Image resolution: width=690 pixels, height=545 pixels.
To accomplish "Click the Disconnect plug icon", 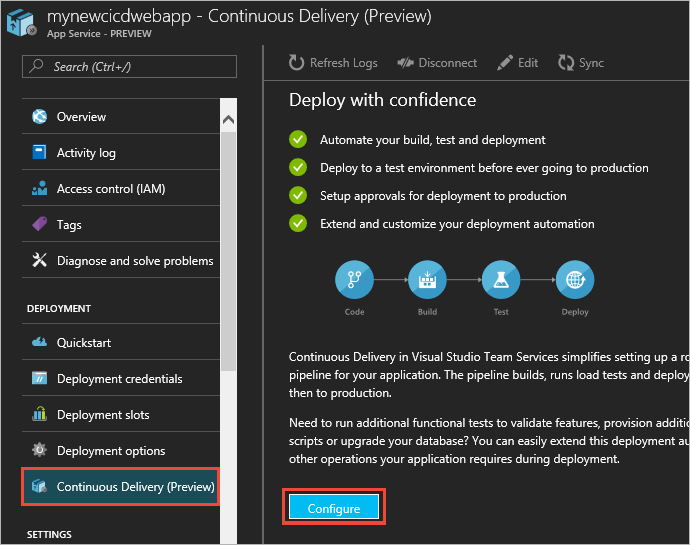I will click(405, 63).
